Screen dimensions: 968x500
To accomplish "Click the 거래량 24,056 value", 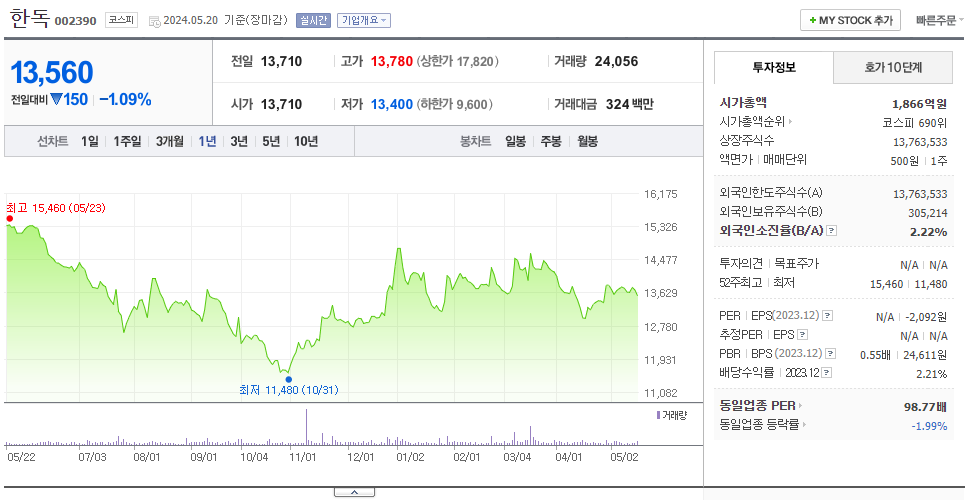I will (616, 62).
